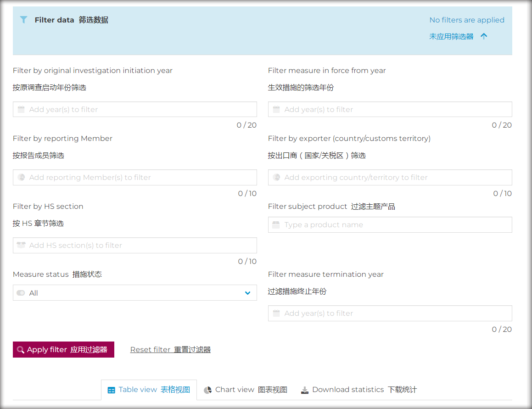
Task: Focus the 'Add reporting Member(s) to filter' input
Action: tap(134, 177)
